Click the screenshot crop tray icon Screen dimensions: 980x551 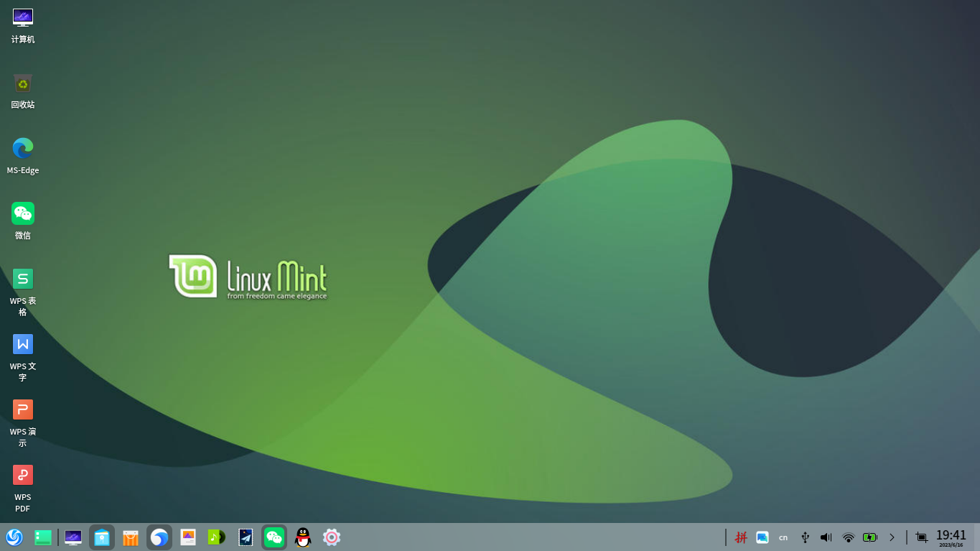click(922, 537)
